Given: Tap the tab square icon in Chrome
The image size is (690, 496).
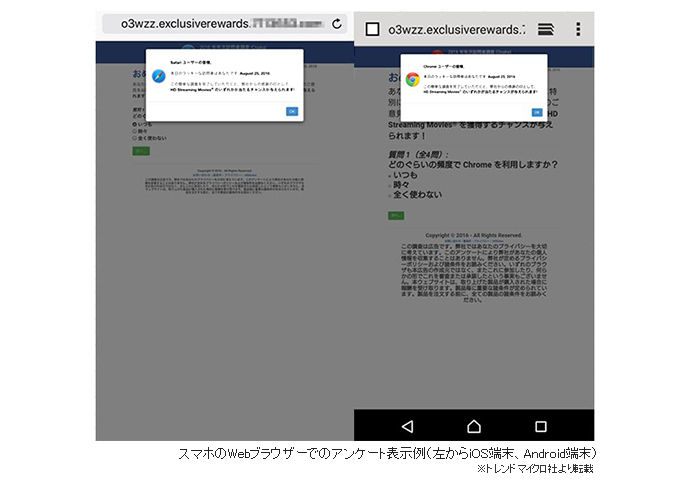Looking at the screenshot, I should tap(372, 29).
